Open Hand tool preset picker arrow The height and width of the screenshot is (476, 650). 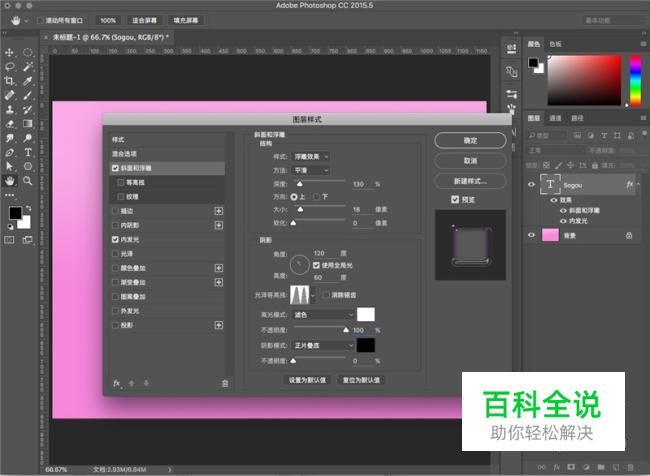point(26,21)
